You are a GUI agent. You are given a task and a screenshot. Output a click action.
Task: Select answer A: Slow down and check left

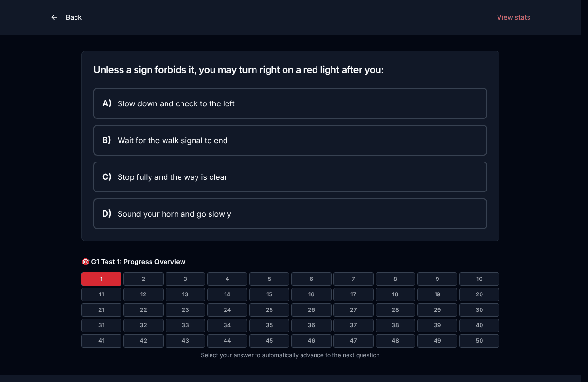coord(290,103)
